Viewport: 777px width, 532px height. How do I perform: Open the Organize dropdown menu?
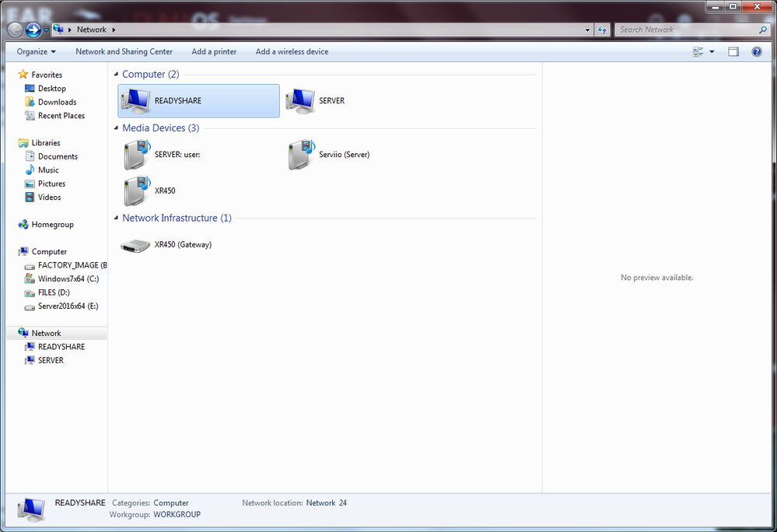coord(34,51)
